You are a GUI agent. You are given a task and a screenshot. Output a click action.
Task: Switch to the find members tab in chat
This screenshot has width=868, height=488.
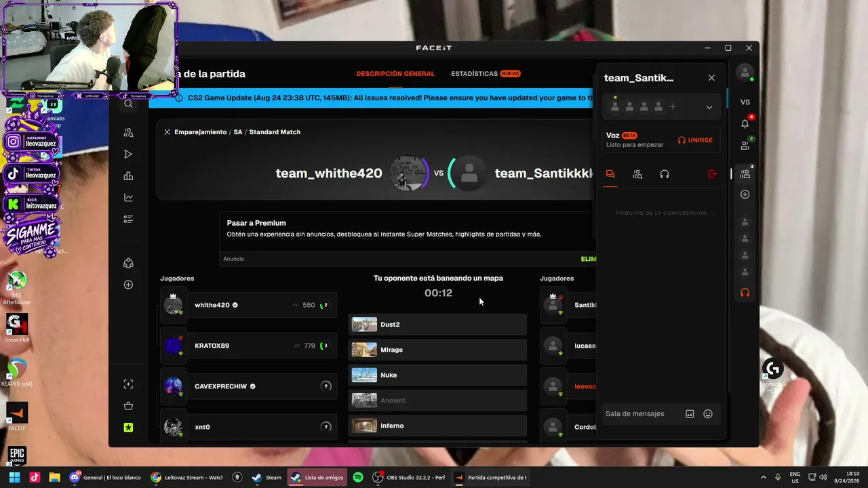click(637, 174)
